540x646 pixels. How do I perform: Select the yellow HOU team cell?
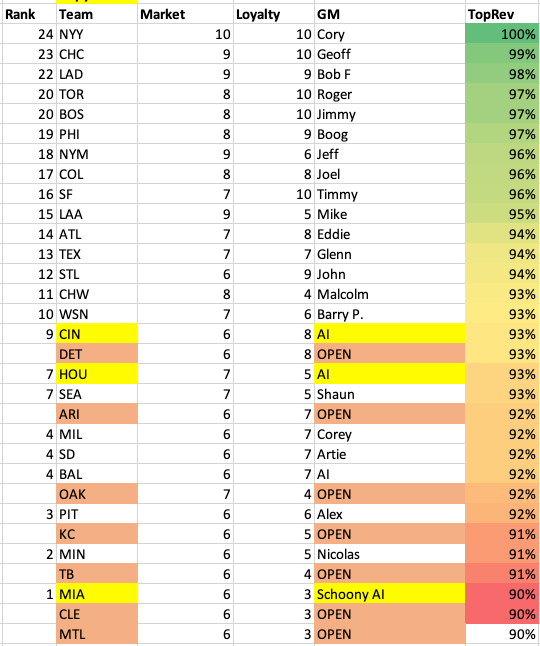click(x=97, y=374)
